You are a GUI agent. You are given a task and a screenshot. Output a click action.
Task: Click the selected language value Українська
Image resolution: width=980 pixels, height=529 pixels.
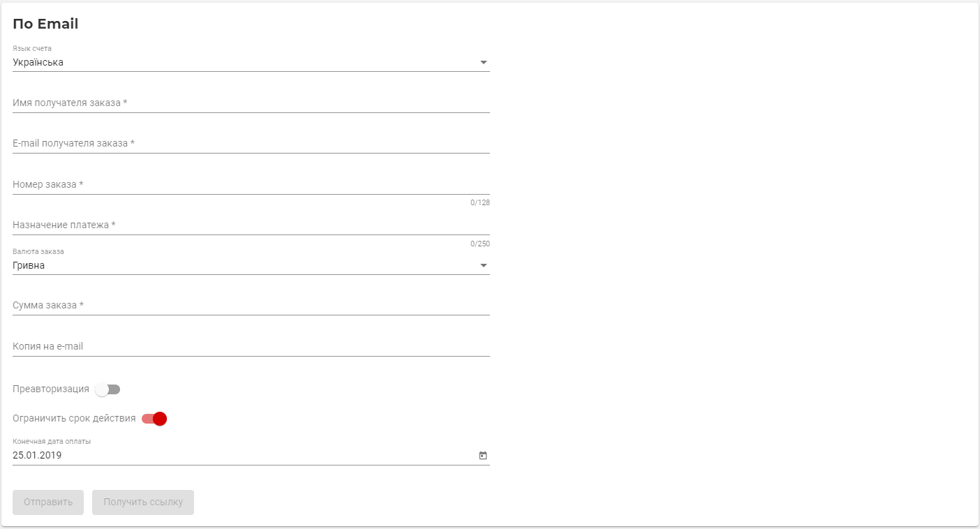tap(38, 63)
